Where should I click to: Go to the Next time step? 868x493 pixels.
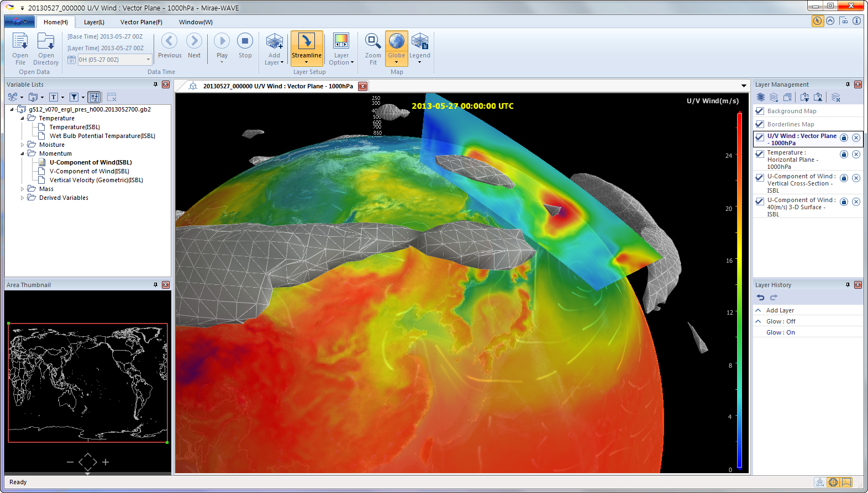pos(194,45)
